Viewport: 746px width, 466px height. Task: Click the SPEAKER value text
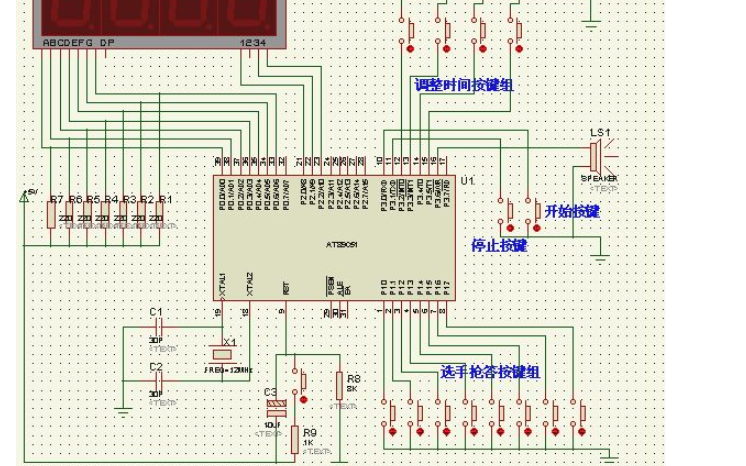[599, 178]
